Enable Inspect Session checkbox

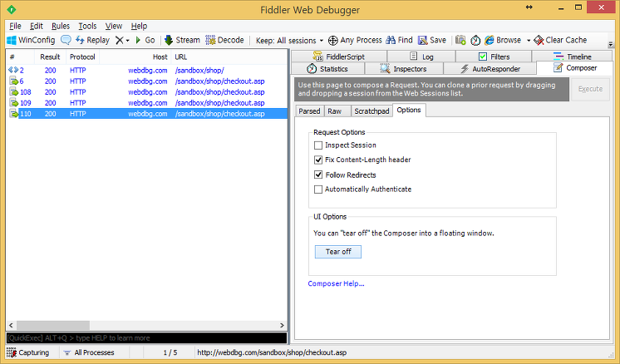[x=318, y=145]
